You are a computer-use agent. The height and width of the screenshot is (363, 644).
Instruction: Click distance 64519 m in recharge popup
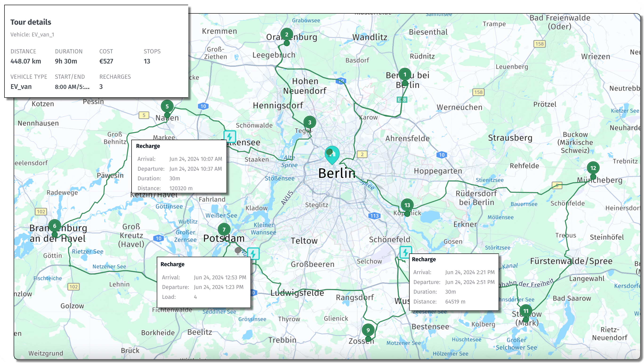point(455,302)
